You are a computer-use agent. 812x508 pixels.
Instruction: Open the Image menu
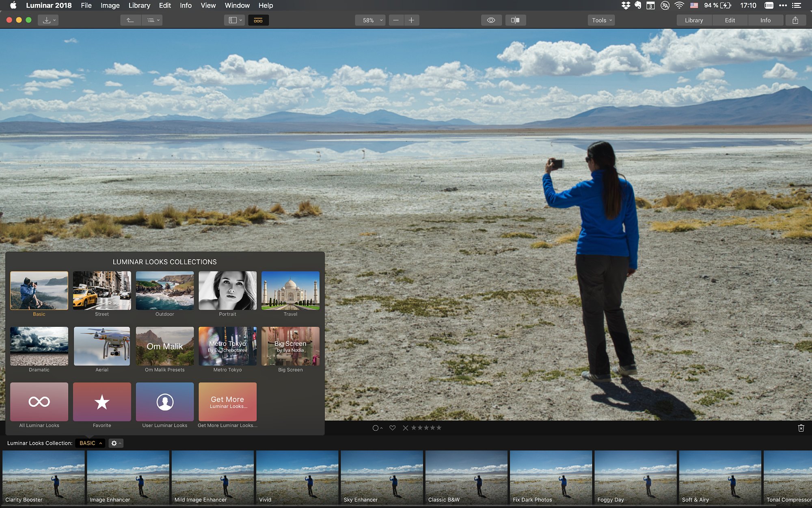tap(110, 5)
